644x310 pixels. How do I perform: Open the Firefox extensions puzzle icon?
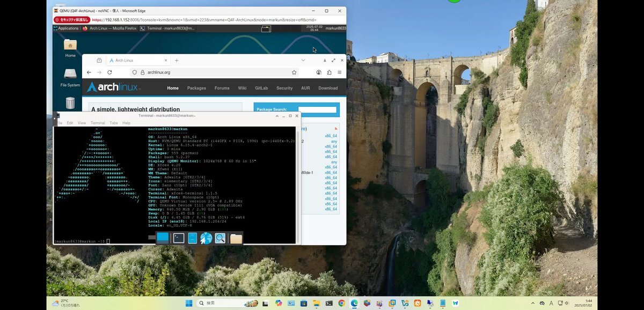pos(329,72)
